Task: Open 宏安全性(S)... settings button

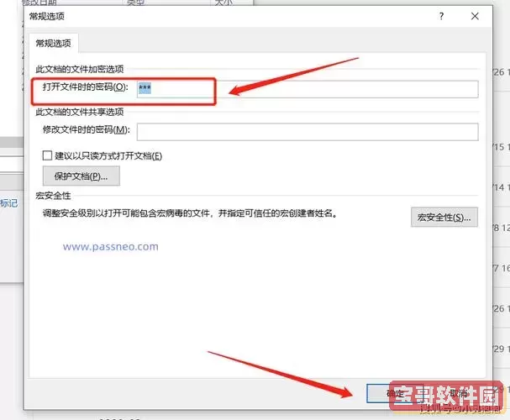Action: (444, 217)
